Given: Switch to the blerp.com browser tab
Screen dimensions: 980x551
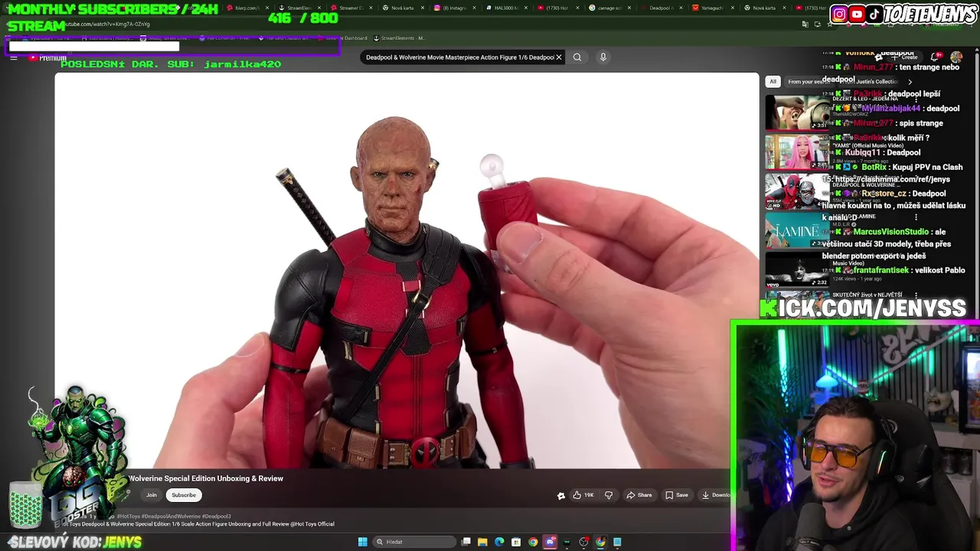Looking at the screenshot, I should pyautogui.click(x=247, y=8).
